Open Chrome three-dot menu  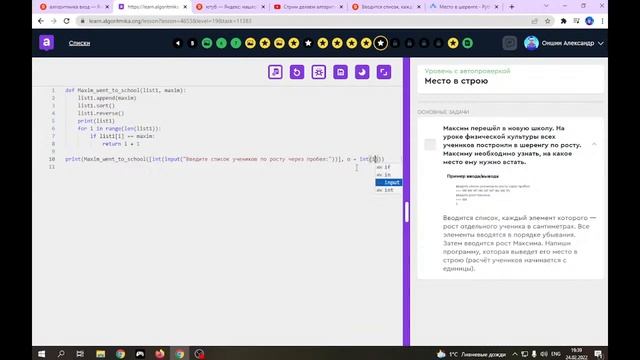[x=602, y=21]
